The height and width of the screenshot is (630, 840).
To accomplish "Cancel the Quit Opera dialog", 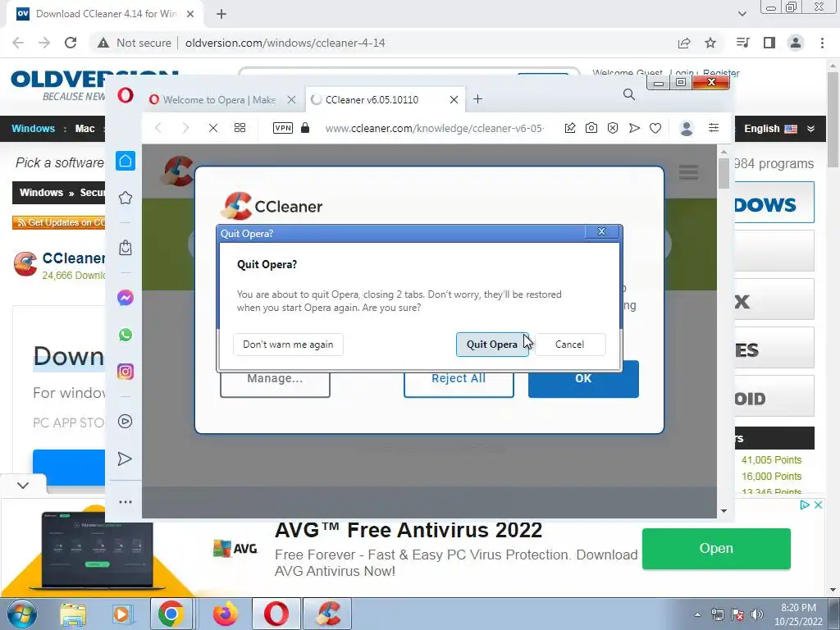I will click(570, 345).
